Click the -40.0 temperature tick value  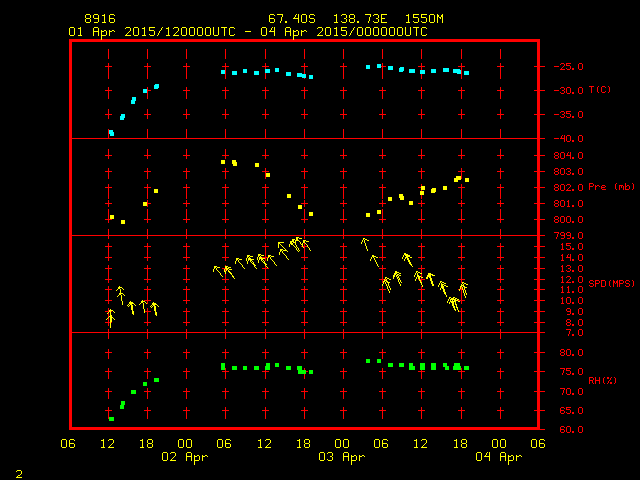(x=562, y=138)
